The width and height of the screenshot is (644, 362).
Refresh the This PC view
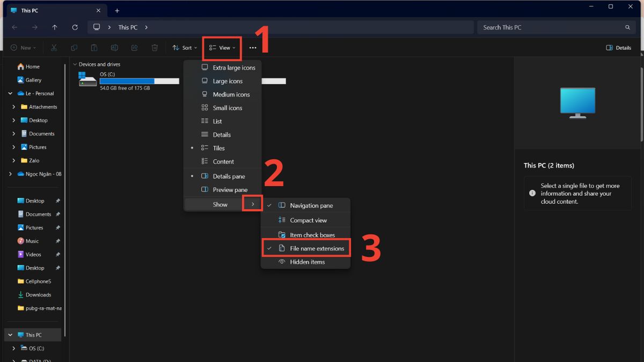(75, 27)
